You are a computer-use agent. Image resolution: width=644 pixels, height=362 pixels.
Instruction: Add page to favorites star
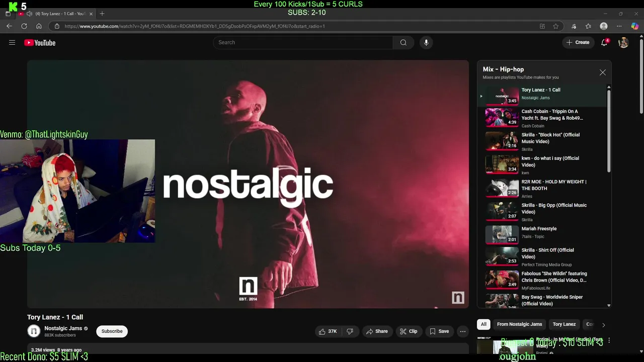556,26
